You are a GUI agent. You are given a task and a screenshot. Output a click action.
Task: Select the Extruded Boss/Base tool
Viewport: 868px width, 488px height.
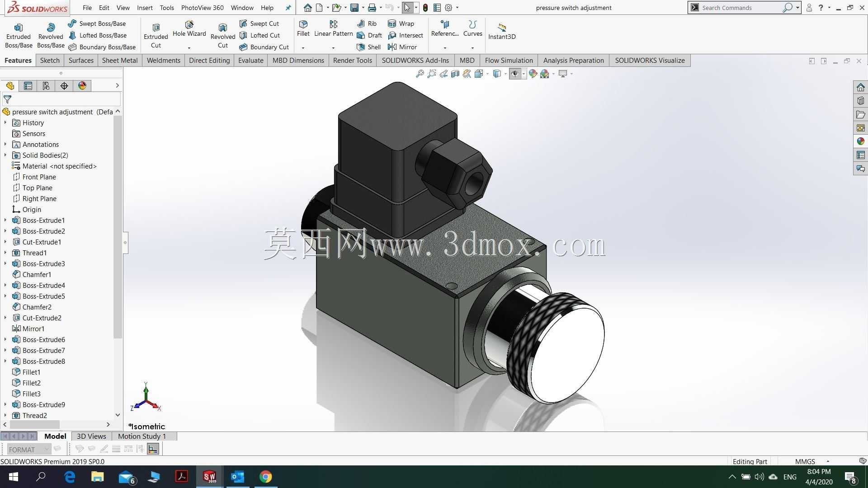tap(19, 36)
